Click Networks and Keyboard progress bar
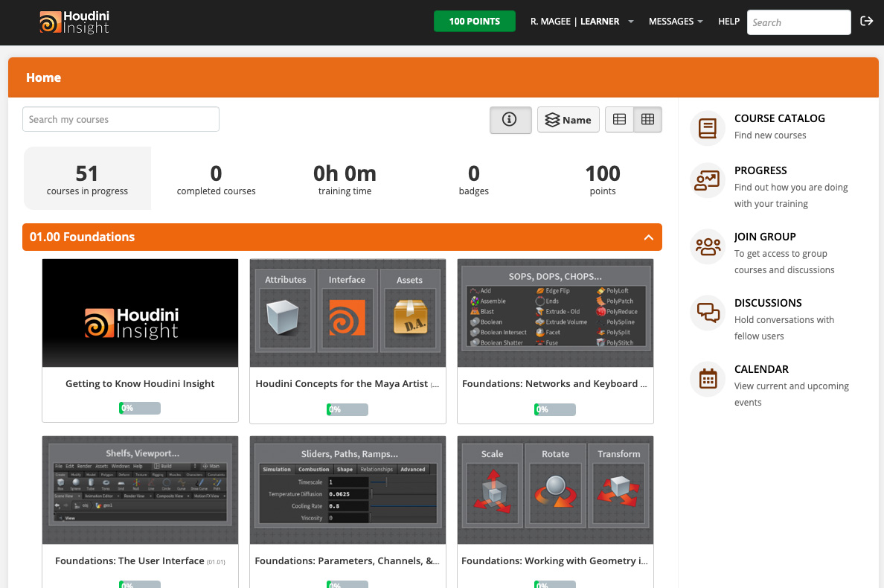This screenshot has height=588, width=884. coord(555,409)
